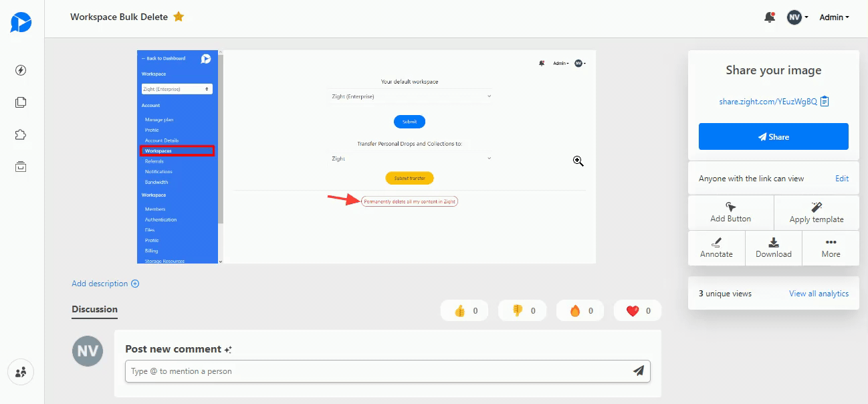Click the AI sparkle icon by Post new comment
The image size is (868, 404).
(x=228, y=349)
